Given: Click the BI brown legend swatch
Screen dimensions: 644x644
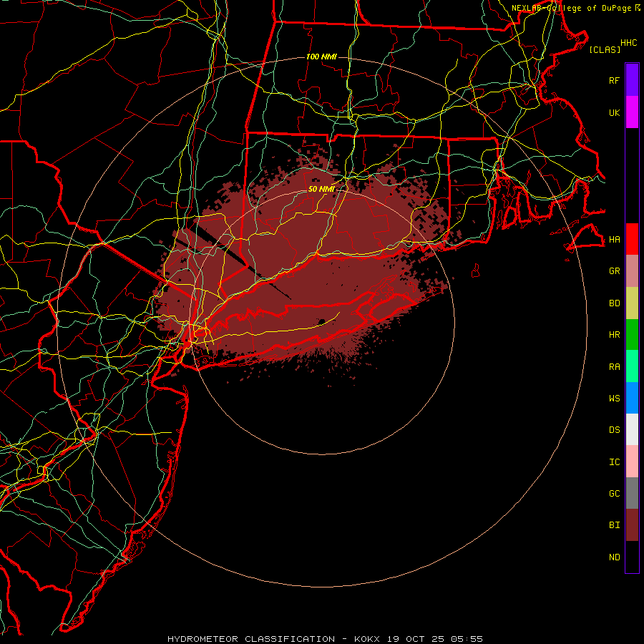Looking at the screenshot, I should coord(632,525).
